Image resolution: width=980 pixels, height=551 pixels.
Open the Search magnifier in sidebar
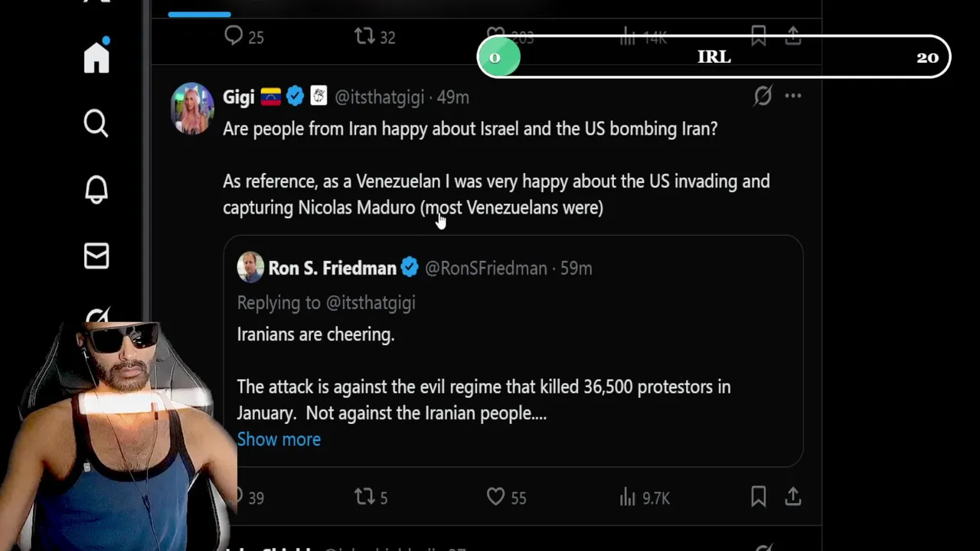coord(96,123)
